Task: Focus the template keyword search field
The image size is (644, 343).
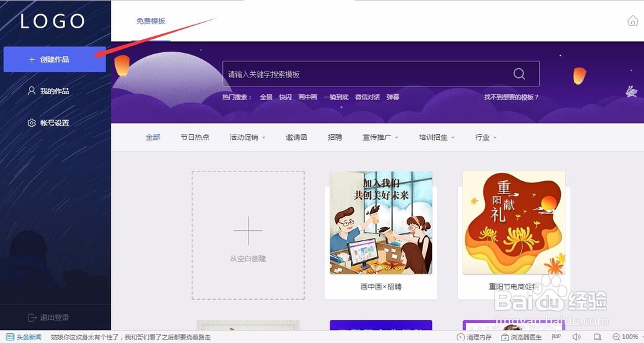Action: pos(381,73)
